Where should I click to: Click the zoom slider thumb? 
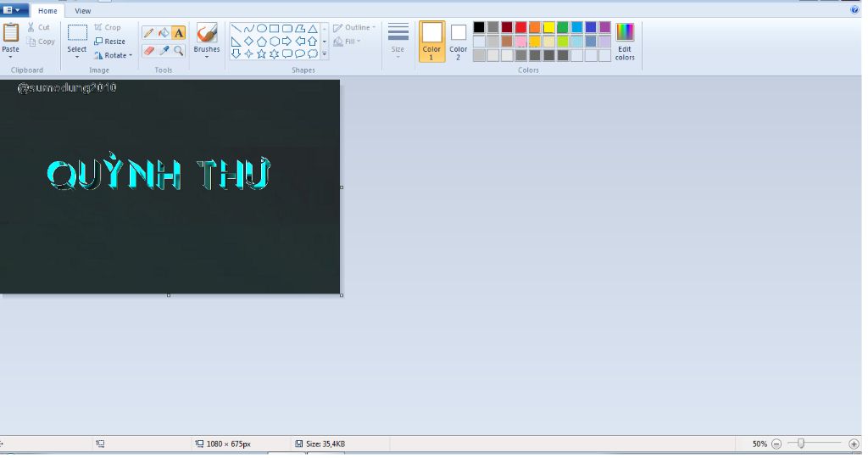[800, 444]
